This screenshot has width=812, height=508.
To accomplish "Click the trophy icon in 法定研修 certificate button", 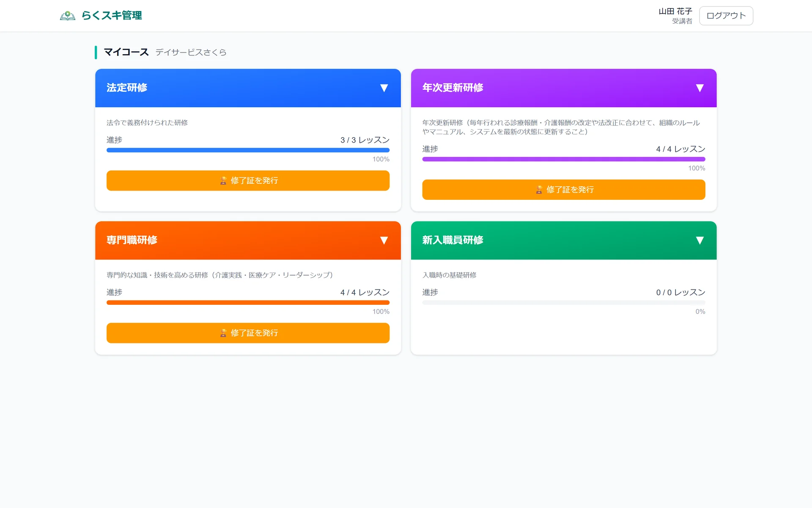I will pos(223,181).
